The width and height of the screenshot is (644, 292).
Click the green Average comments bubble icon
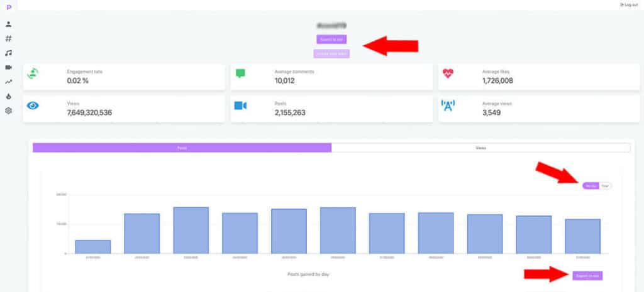pyautogui.click(x=240, y=73)
